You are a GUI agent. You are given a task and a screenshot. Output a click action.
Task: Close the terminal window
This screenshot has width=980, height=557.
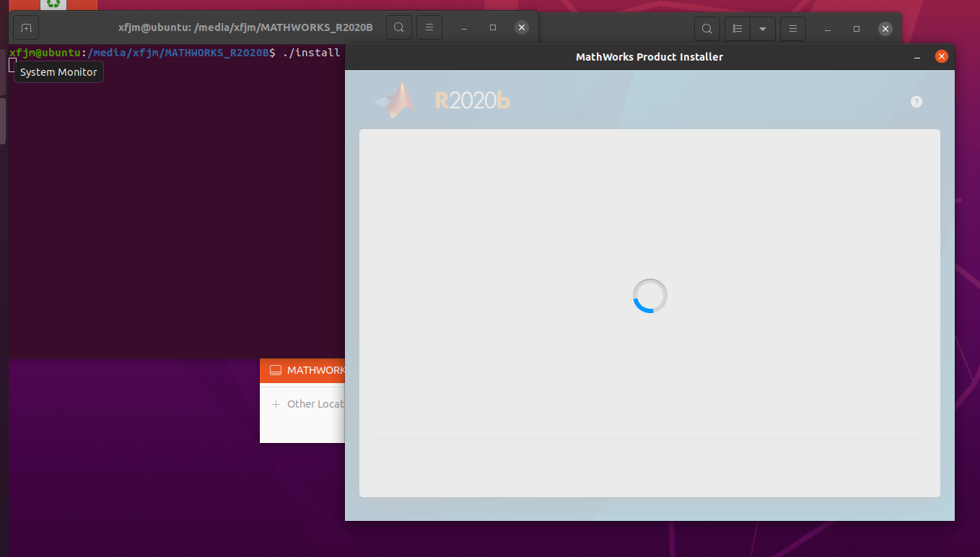522,27
